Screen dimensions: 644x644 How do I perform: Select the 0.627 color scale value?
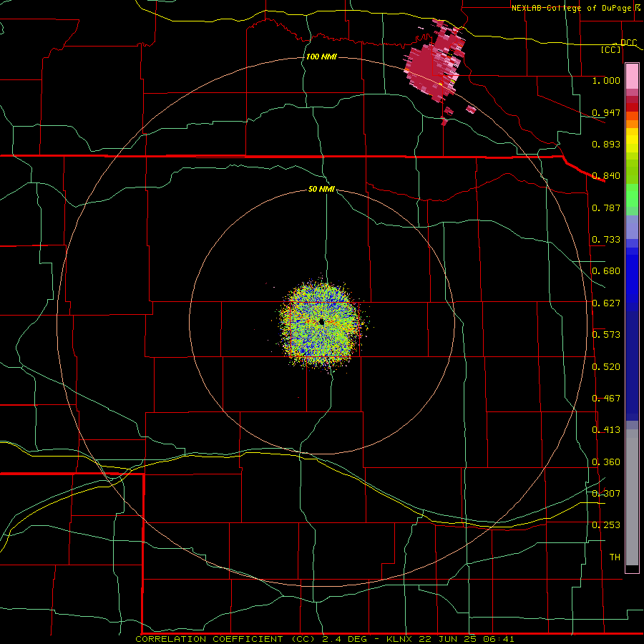pyautogui.click(x=606, y=303)
